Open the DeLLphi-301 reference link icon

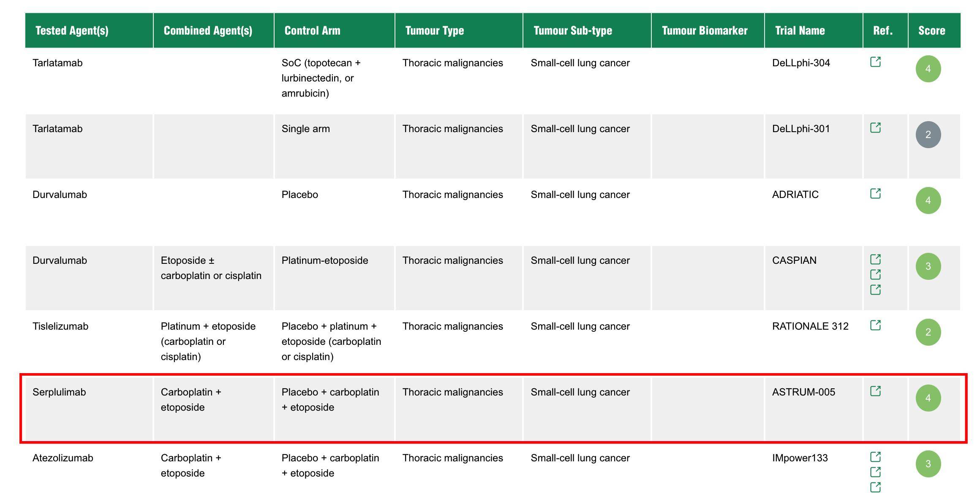click(876, 128)
